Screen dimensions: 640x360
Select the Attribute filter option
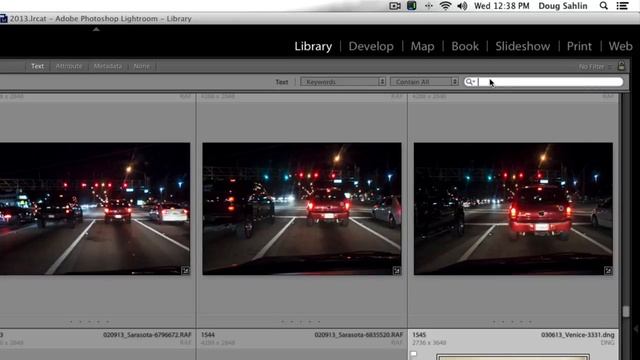coord(69,66)
